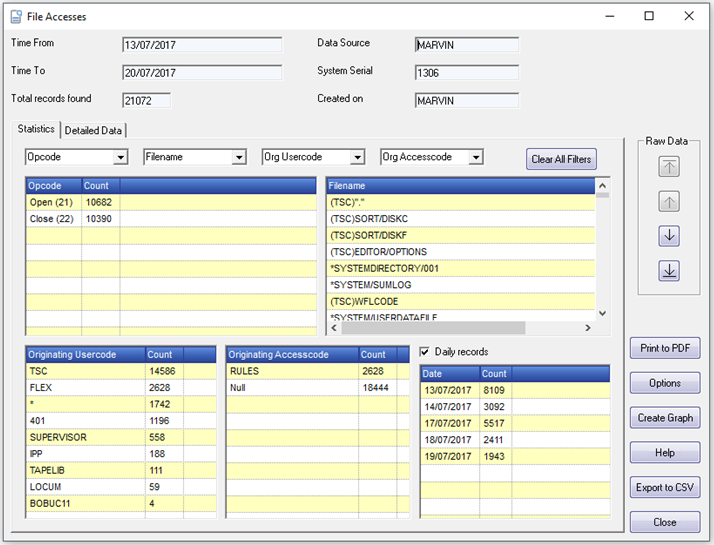The image size is (714, 545).
Task: Select the 14/07/2017 daily record row
Action: coord(515,407)
